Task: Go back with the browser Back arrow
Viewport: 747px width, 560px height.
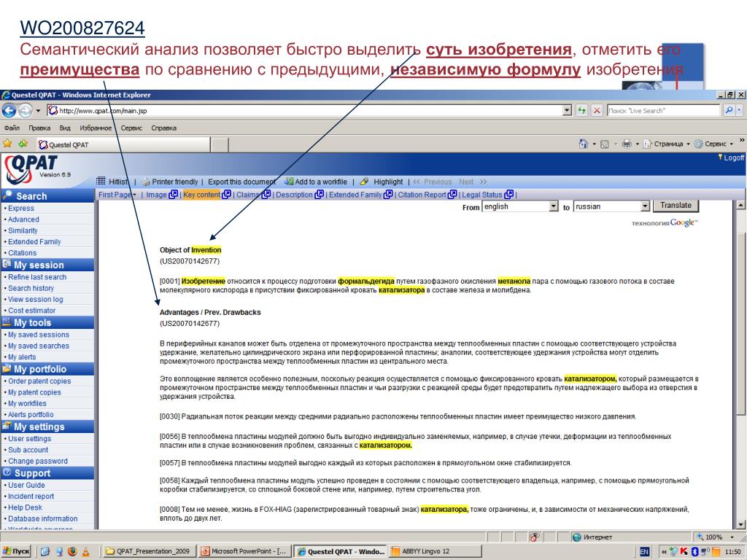Action: [x=9, y=111]
